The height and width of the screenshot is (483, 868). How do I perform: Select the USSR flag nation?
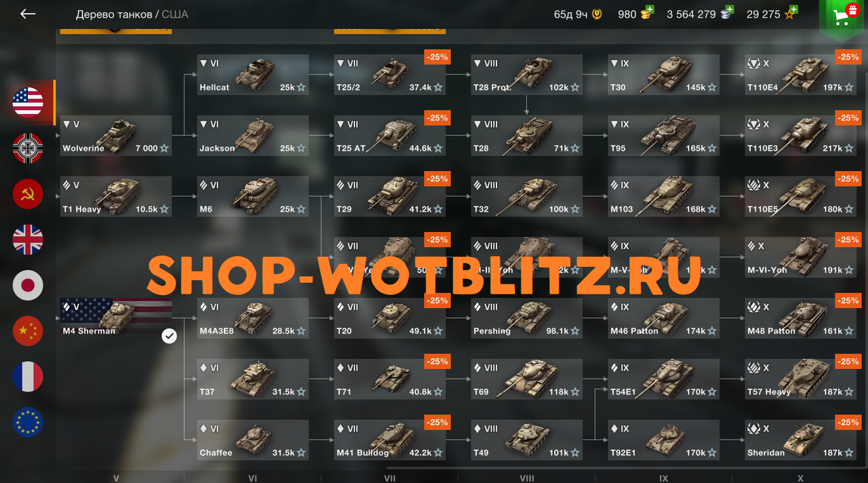[28, 194]
